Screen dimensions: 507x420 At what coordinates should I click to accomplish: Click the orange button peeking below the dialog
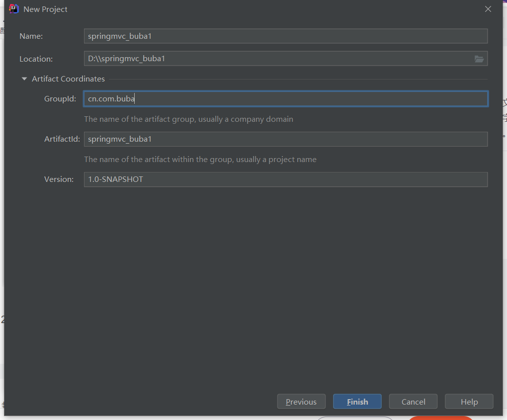[440, 419]
